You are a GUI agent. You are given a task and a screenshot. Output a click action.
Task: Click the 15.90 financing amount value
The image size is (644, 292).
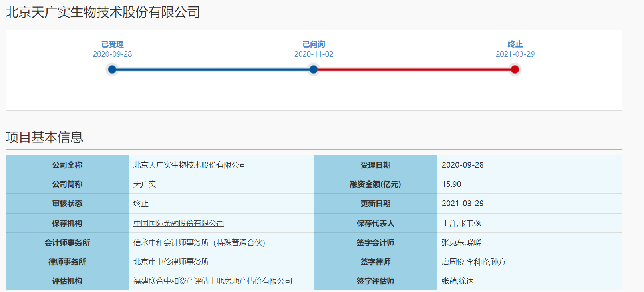click(451, 184)
